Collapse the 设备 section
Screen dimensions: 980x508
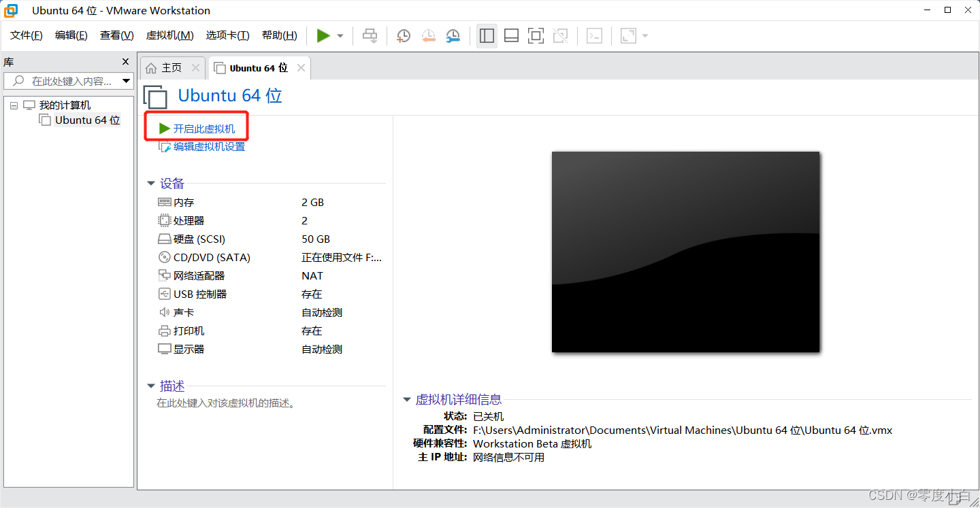(x=151, y=184)
